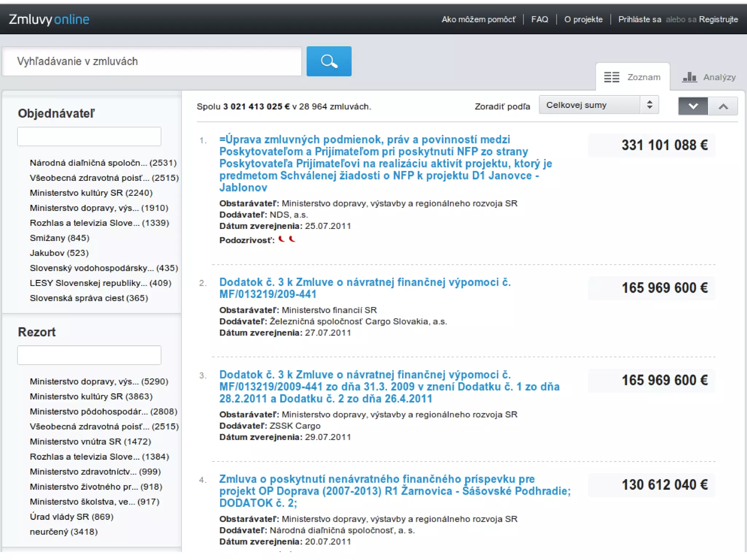Click the Ako môžem pomôcť link
The image size is (747, 560).
pyautogui.click(x=479, y=19)
